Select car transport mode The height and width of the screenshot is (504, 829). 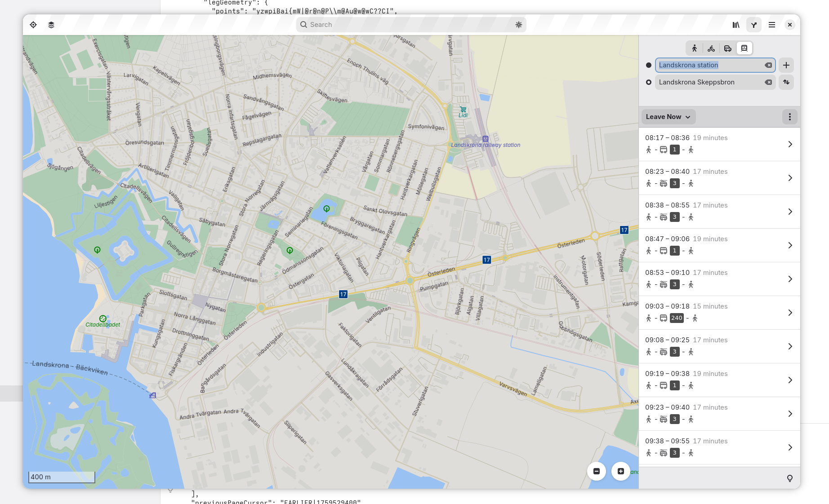pyautogui.click(x=728, y=48)
